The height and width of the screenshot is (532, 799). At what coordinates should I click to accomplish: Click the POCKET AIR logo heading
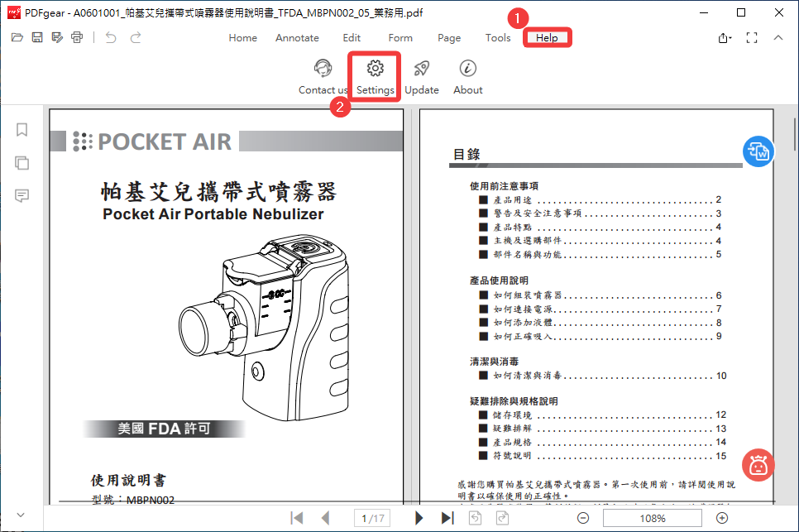(x=164, y=141)
